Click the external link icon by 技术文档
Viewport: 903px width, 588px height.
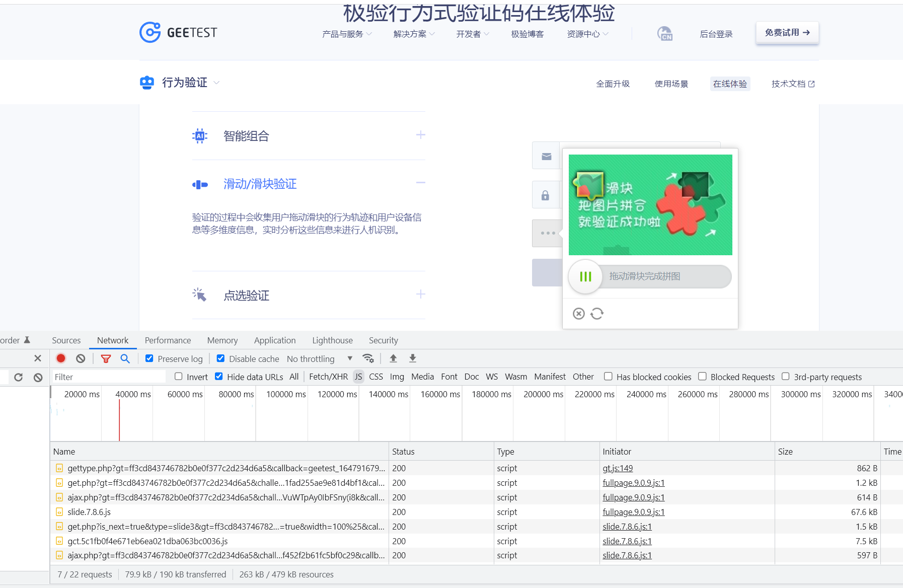click(x=811, y=84)
